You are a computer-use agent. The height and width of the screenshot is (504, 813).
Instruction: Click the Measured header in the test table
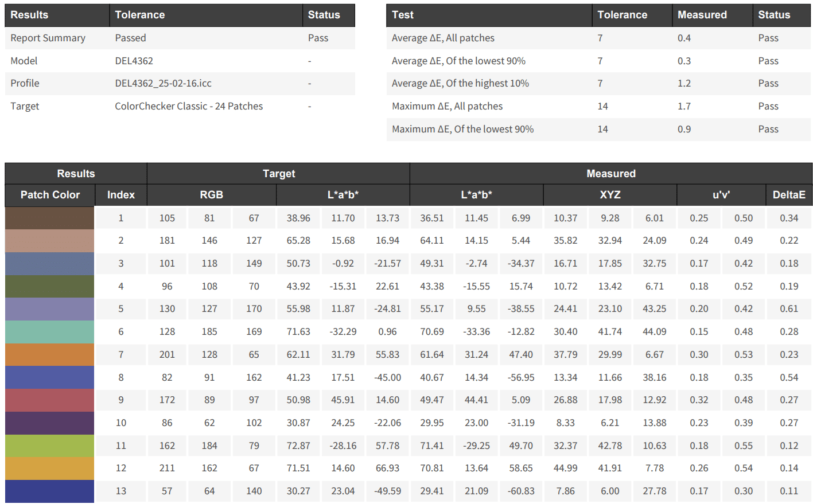pos(702,15)
